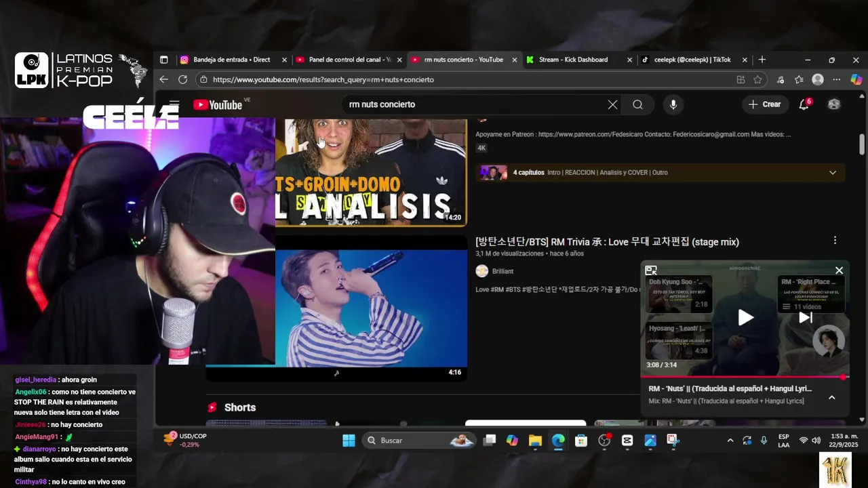Open the YouTube account avatar menu
This screenshot has height=488, width=868.
834,104
